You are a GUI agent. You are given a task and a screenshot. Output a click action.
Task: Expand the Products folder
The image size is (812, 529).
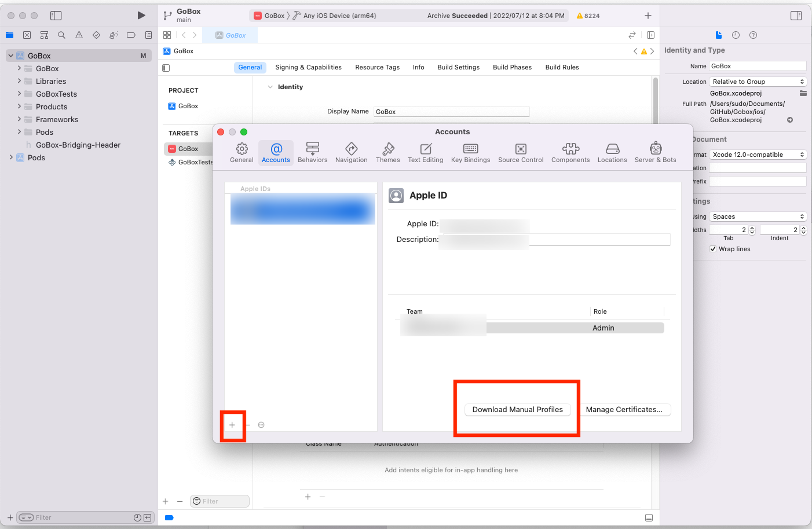click(x=19, y=106)
